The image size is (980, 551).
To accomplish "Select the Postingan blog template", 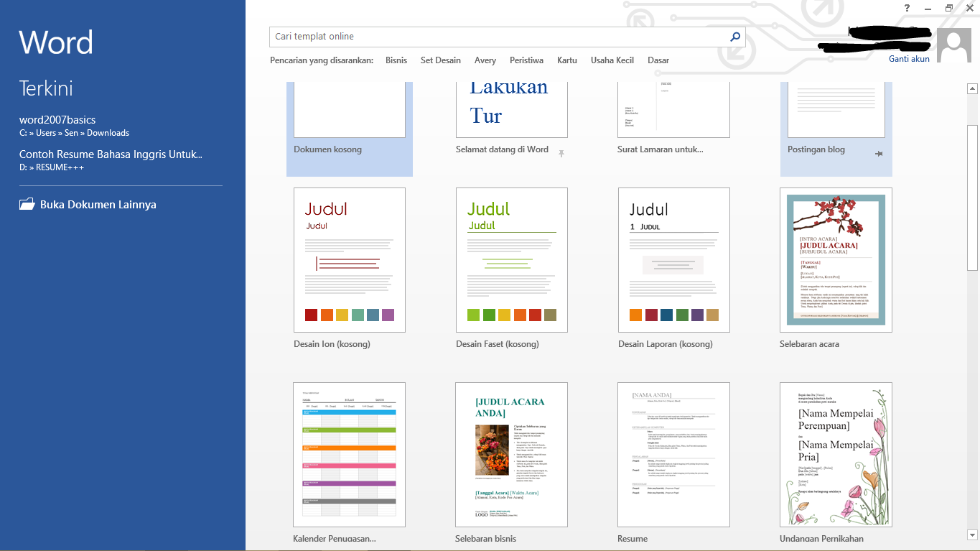I will (836, 128).
